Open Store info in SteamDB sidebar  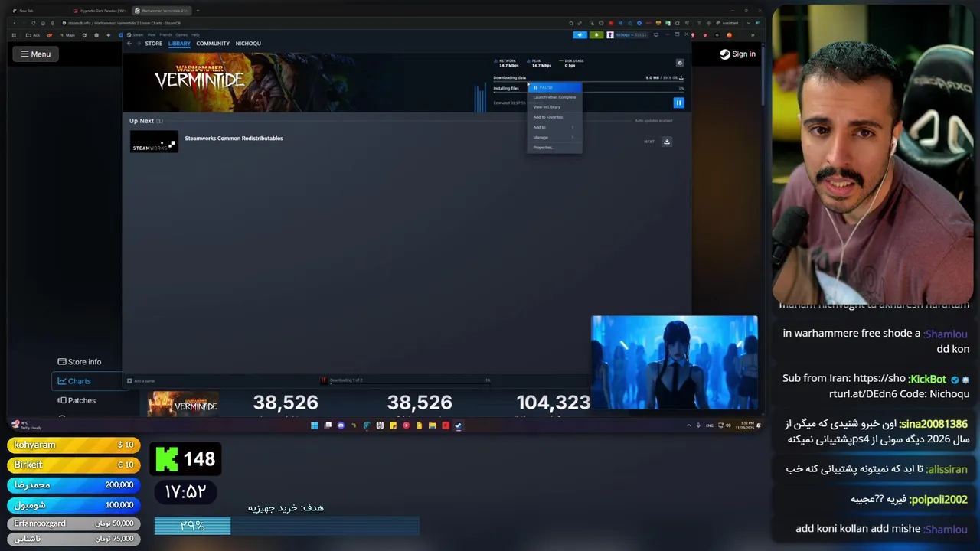click(80, 362)
